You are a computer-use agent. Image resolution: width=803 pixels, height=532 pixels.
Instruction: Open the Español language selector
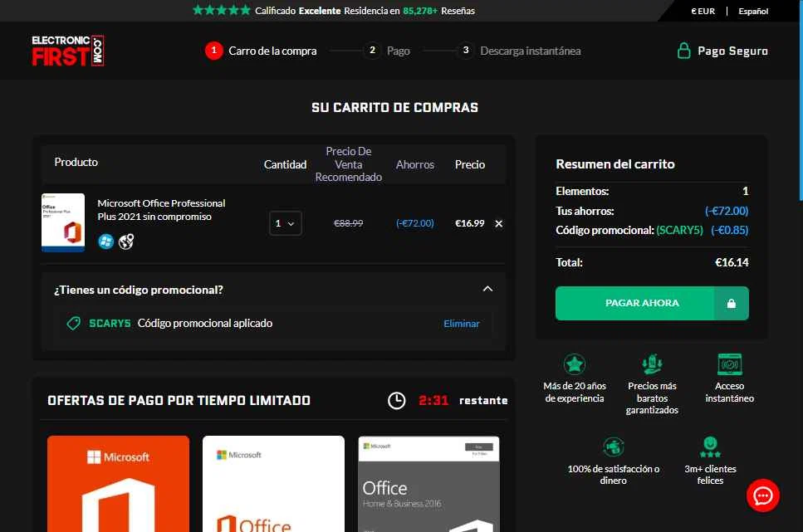pyautogui.click(x=753, y=11)
